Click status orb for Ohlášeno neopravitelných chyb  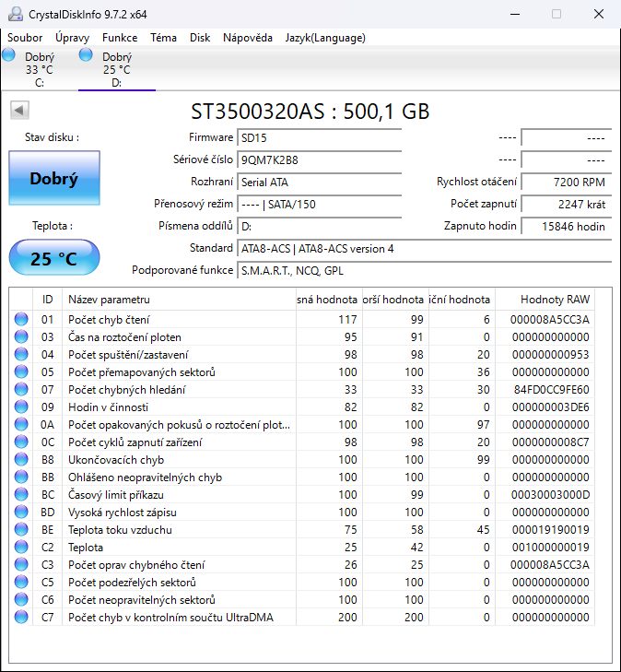tap(21, 477)
